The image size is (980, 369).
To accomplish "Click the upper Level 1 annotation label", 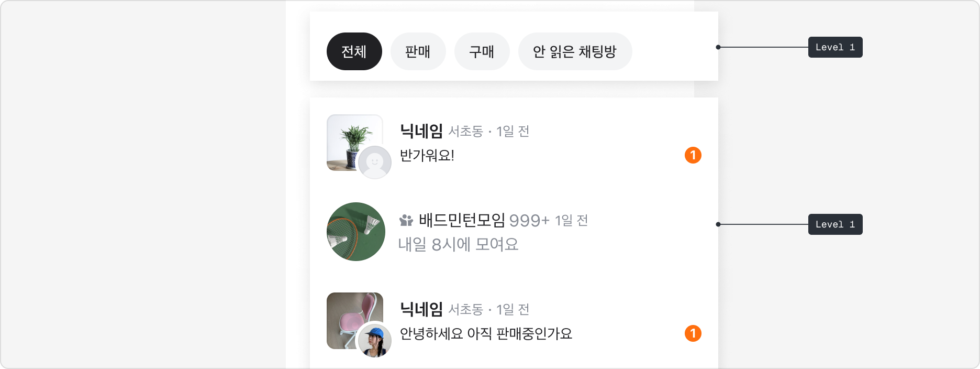I will 834,47.
